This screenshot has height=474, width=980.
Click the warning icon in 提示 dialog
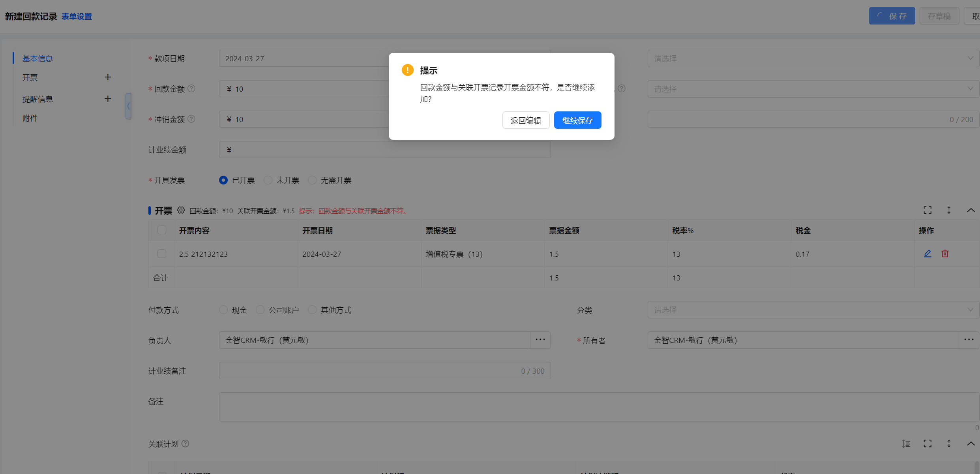tap(408, 70)
